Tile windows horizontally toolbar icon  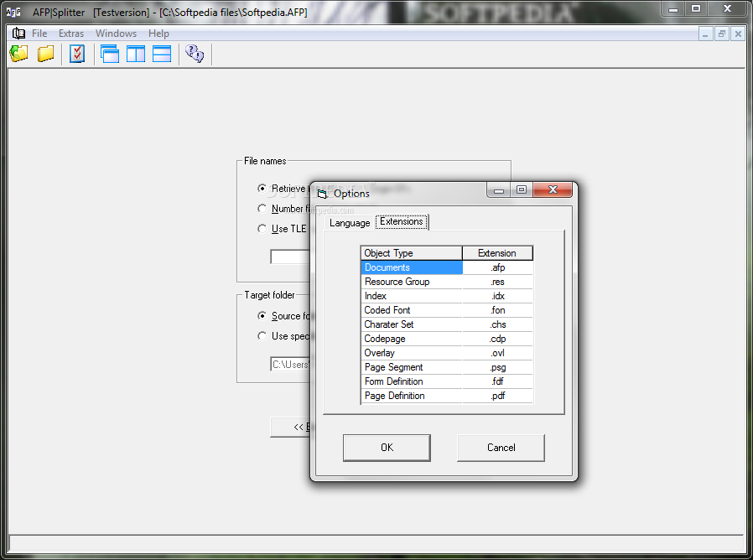click(x=162, y=54)
